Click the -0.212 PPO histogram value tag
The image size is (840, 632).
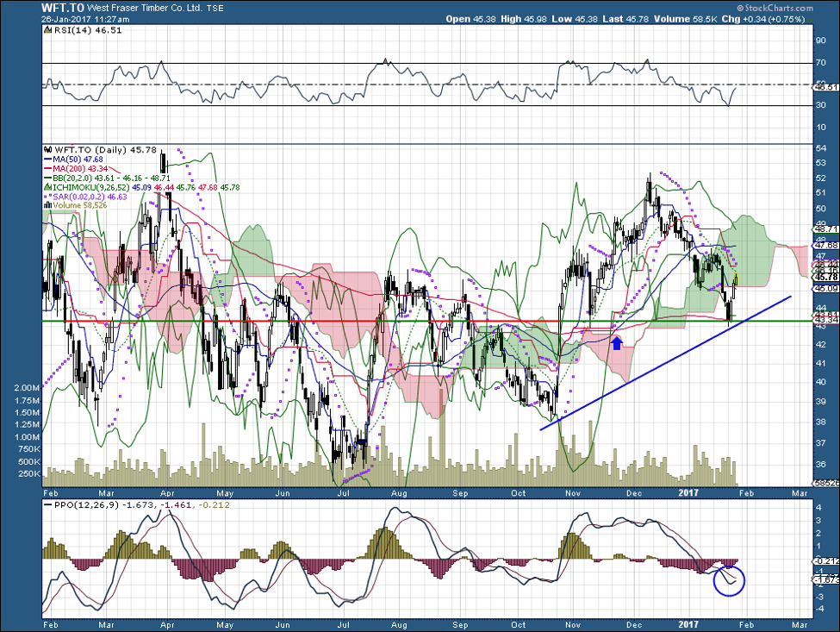(826, 561)
